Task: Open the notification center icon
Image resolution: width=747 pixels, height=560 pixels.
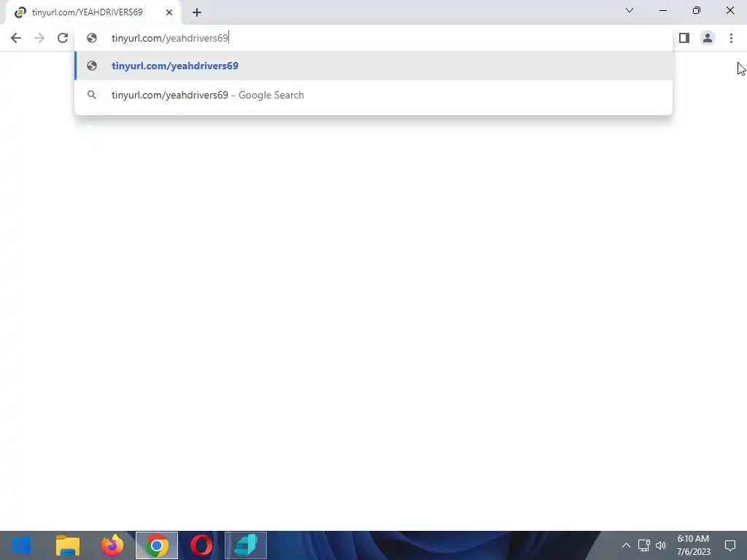Action: point(730,545)
